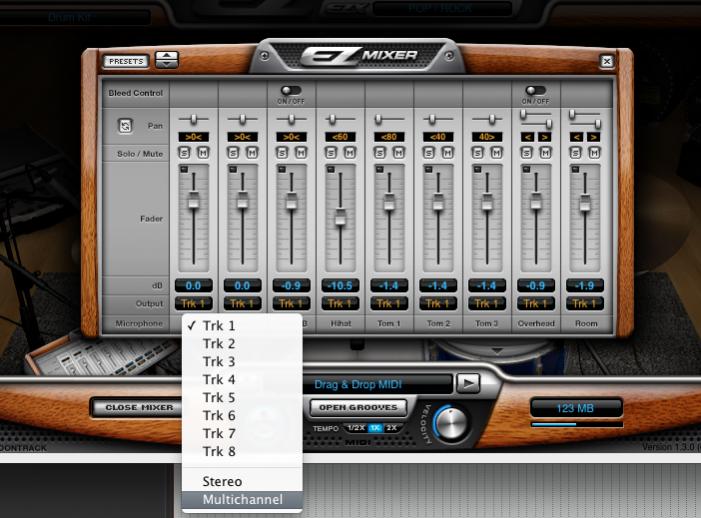Set tempo to 1X
Image resolution: width=701 pixels, height=518 pixels.
tap(375, 428)
